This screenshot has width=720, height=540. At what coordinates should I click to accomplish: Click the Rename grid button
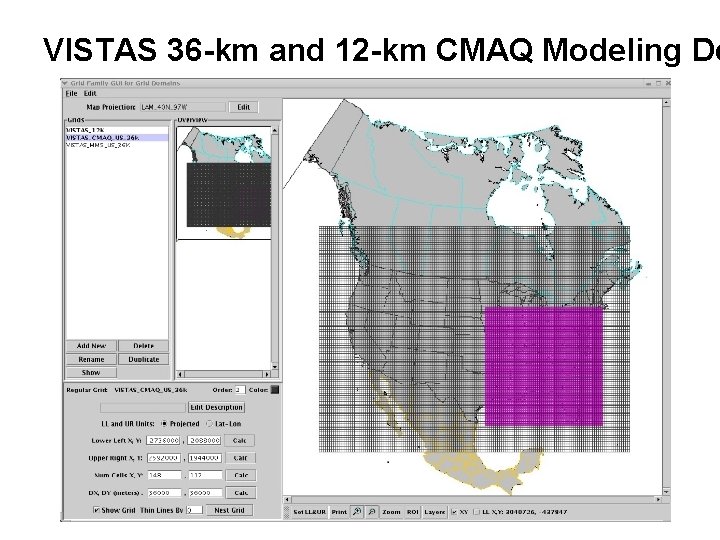click(x=91, y=359)
